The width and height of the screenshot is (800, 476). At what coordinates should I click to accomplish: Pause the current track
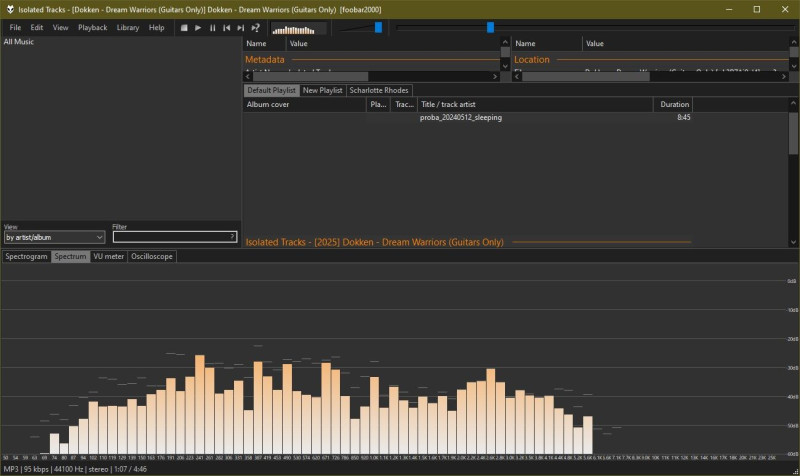tap(212, 28)
